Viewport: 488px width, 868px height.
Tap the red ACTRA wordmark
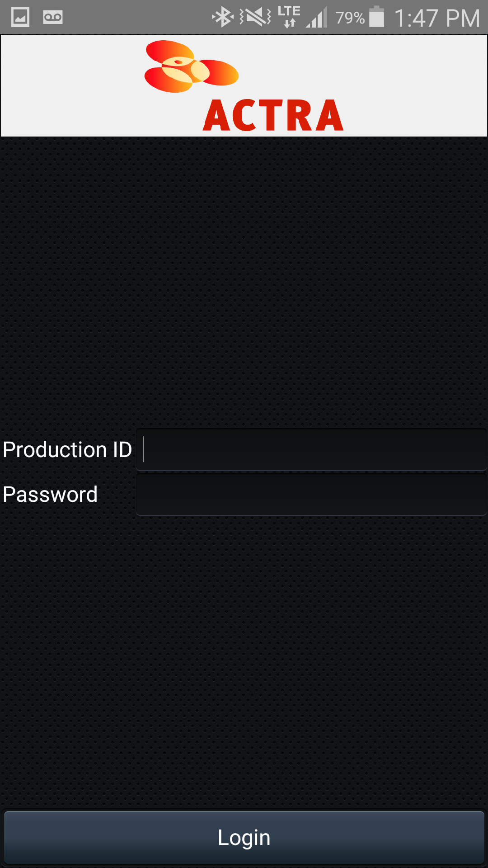(x=273, y=116)
